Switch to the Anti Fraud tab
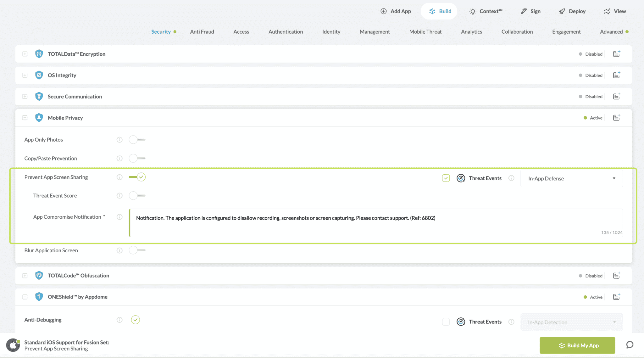 point(202,32)
